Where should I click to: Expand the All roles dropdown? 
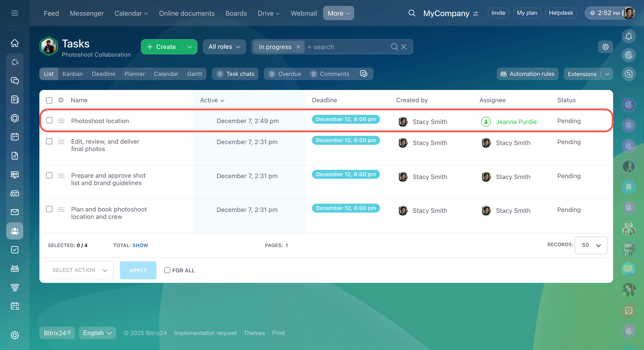pos(224,47)
